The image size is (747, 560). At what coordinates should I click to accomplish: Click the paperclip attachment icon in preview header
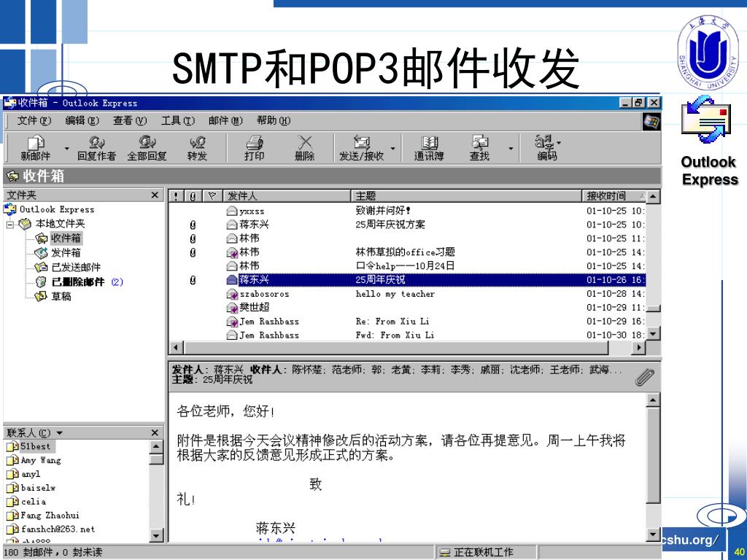[x=643, y=377]
